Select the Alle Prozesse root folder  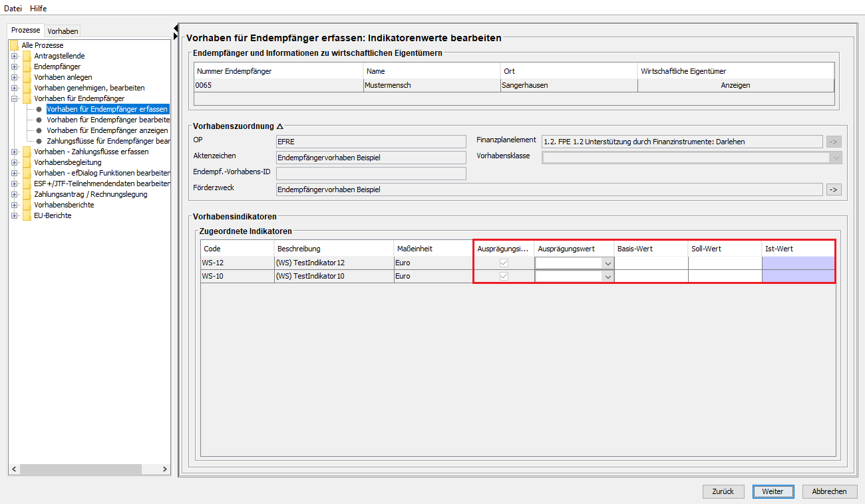tap(42, 45)
